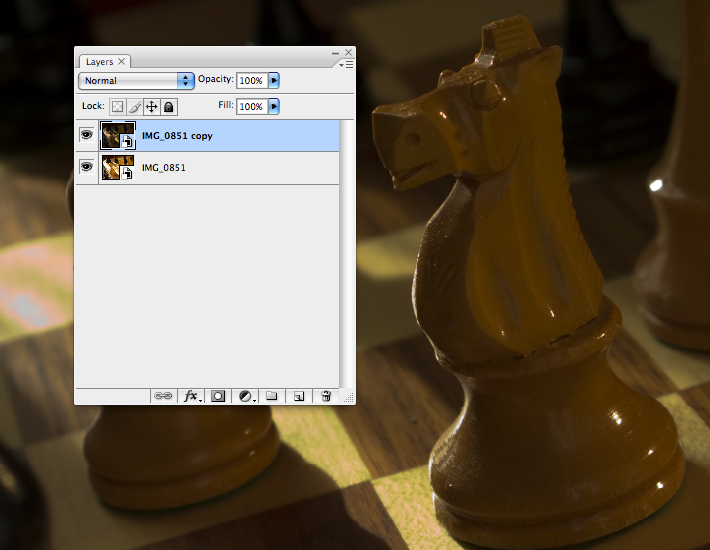Click the Link layers icon
Screen dimensions: 710x550
(163, 396)
